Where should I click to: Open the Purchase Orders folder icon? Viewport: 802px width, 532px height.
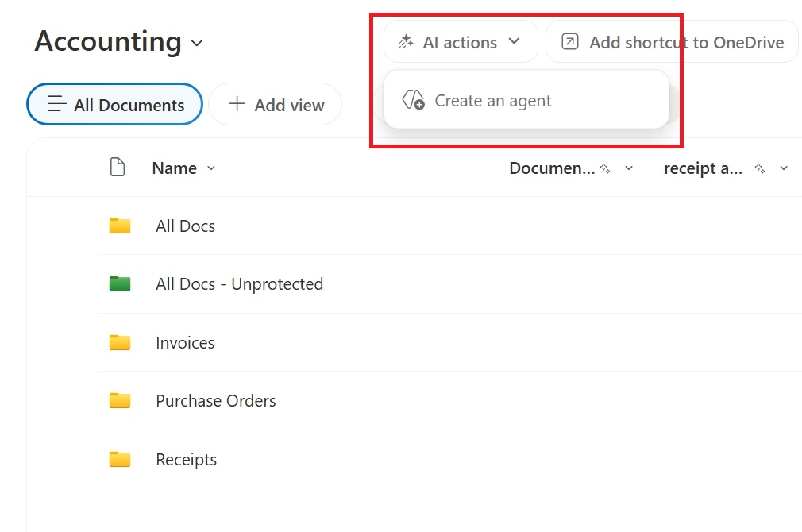pos(119,400)
